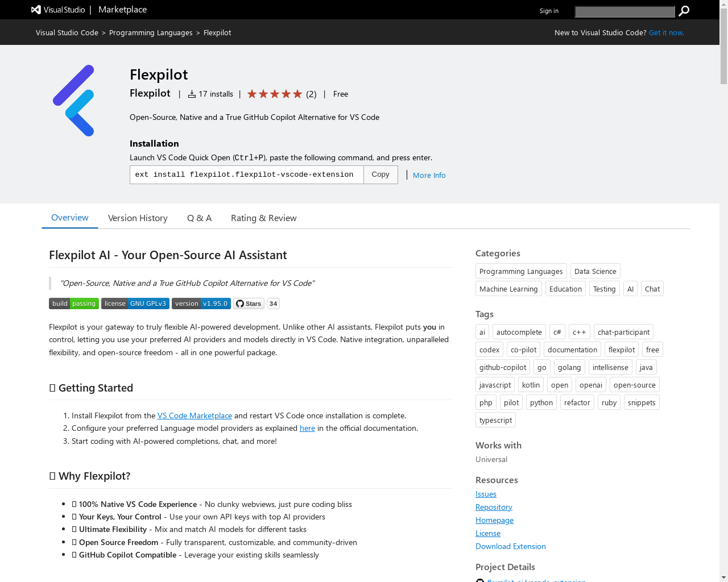Image resolution: width=728 pixels, height=582 pixels.
Task: Open the 'here' documentation link
Action: click(307, 428)
